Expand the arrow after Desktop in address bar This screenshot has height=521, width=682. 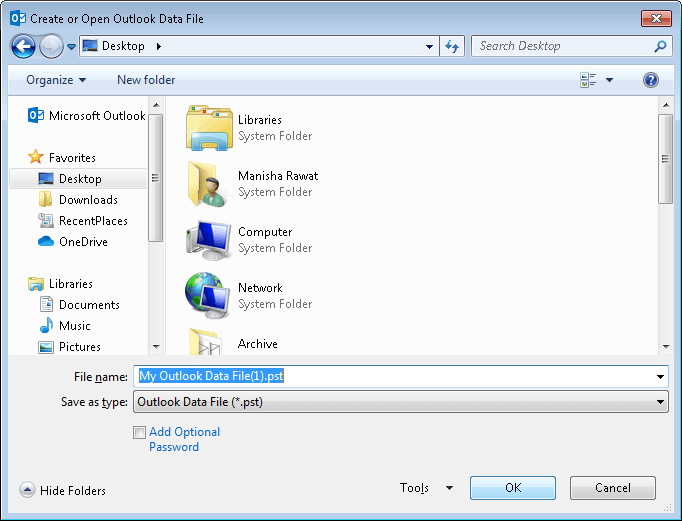159,46
